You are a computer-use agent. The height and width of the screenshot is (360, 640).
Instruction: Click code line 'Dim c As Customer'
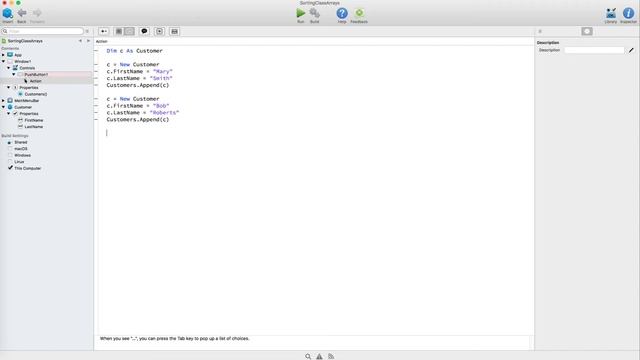(x=134, y=51)
